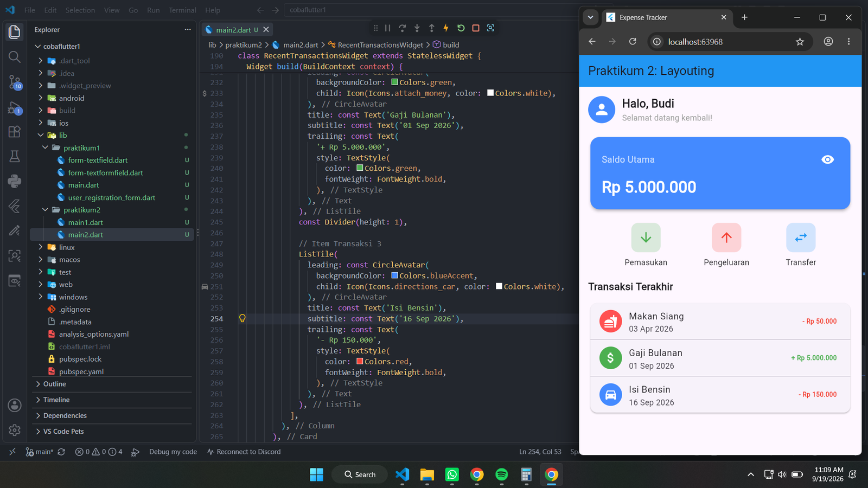Click the debug Step Over button
The width and height of the screenshot is (868, 488).
(x=402, y=28)
